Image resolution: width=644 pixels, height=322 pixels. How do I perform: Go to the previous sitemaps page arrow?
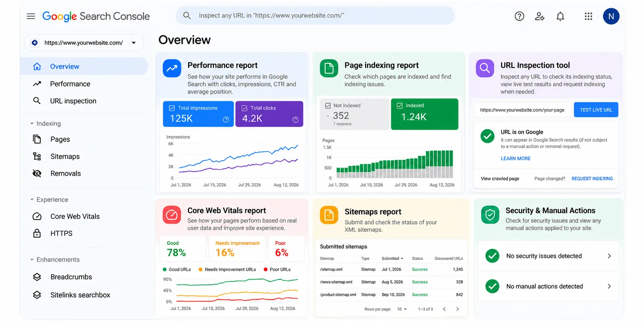(444, 309)
